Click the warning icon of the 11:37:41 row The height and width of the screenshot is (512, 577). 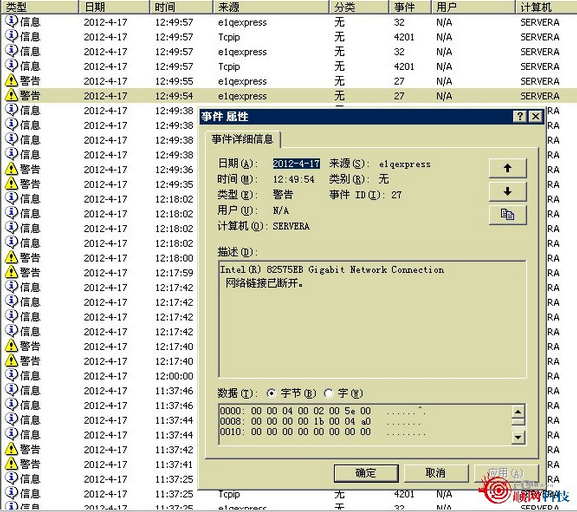11,463
